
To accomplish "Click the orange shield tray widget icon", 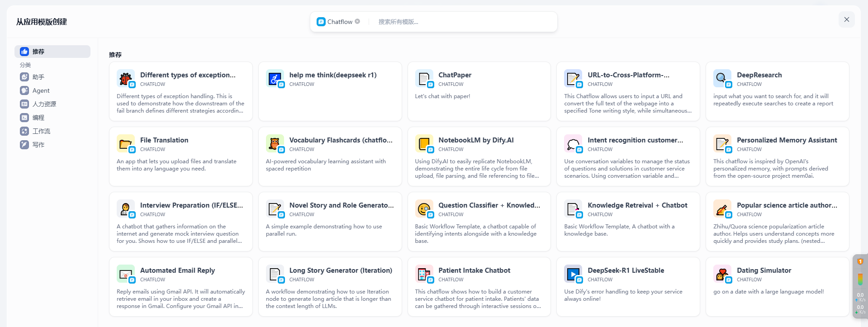I will 860,261.
